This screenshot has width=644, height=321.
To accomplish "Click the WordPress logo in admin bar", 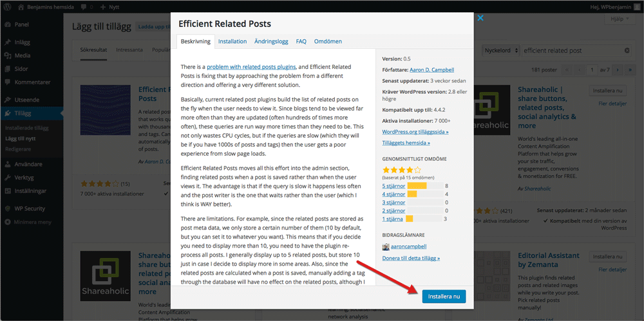I will [8, 6].
